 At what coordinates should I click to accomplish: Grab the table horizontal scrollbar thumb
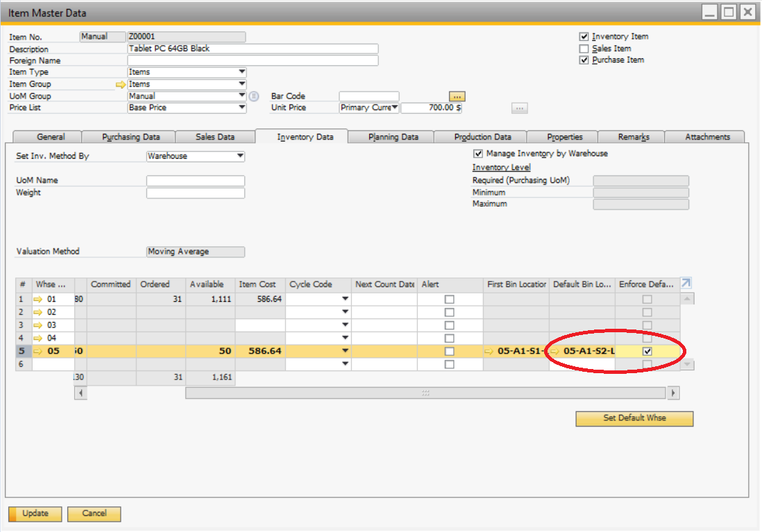pyautogui.click(x=425, y=393)
